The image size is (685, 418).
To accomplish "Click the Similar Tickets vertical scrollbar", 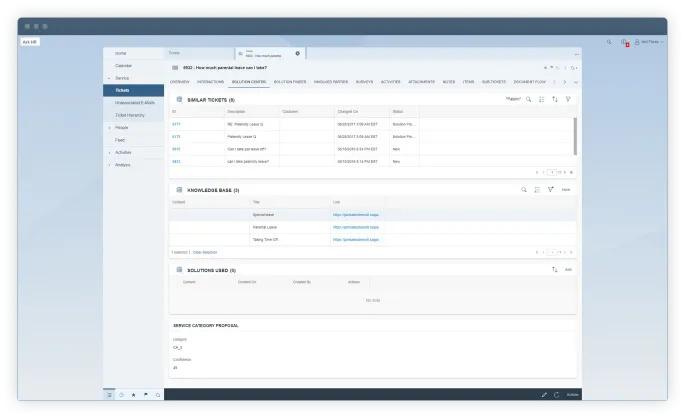I will pyautogui.click(x=575, y=135).
